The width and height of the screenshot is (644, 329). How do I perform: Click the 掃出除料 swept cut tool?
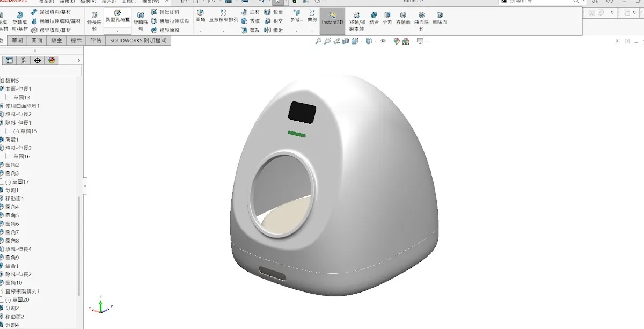click(x=165, y=12)
